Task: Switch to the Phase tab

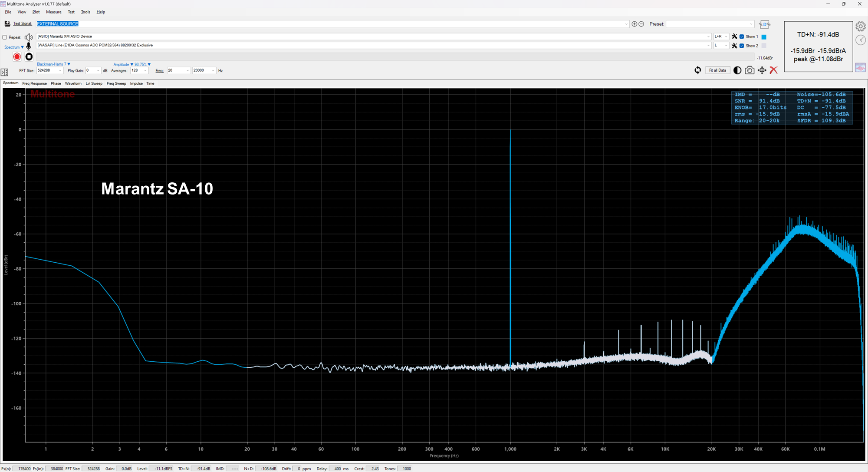Action: pos(56,83)
